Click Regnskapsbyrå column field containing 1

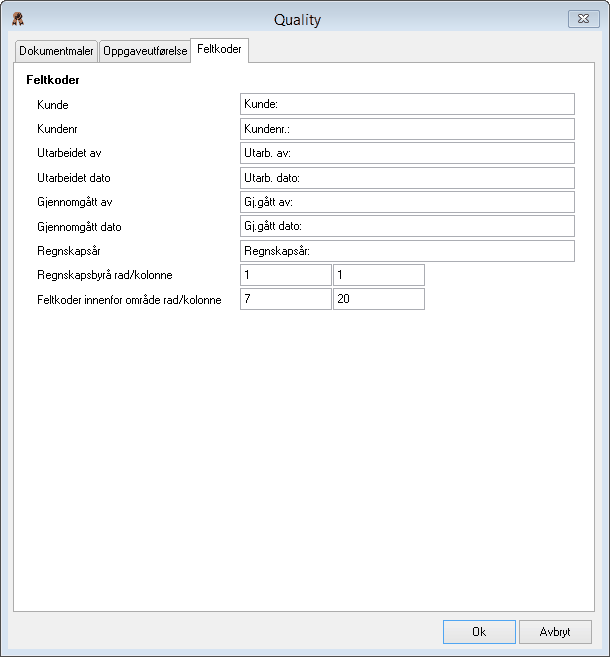[x=379, y=275]
